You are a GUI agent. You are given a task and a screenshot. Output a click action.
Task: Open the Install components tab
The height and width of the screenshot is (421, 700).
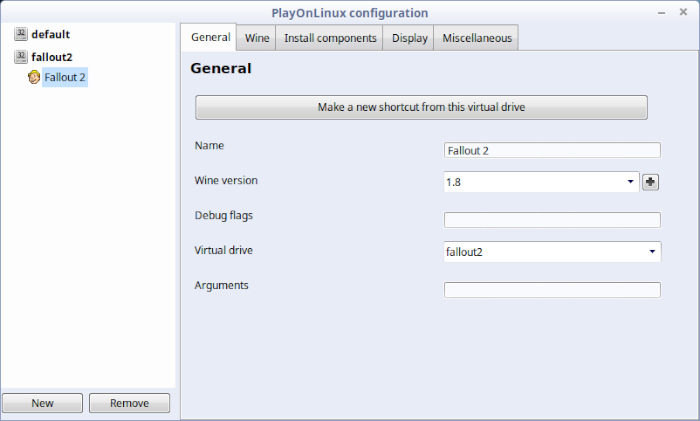coord(330,38)
